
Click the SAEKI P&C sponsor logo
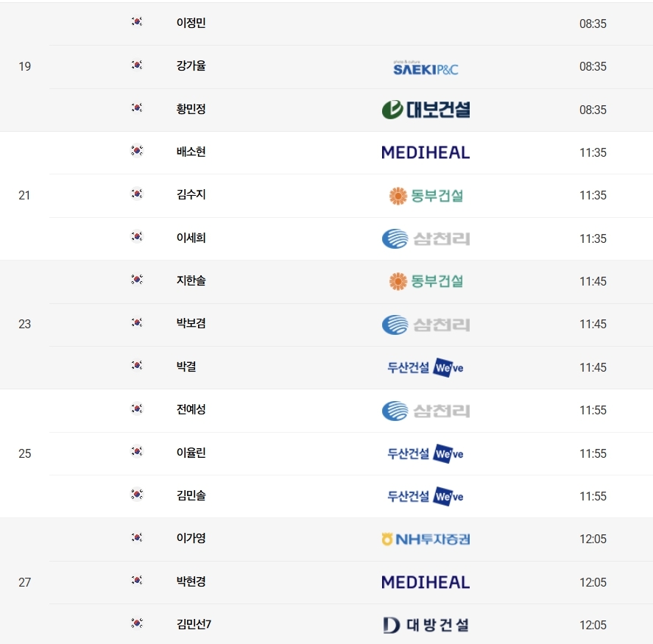point(426,68)
